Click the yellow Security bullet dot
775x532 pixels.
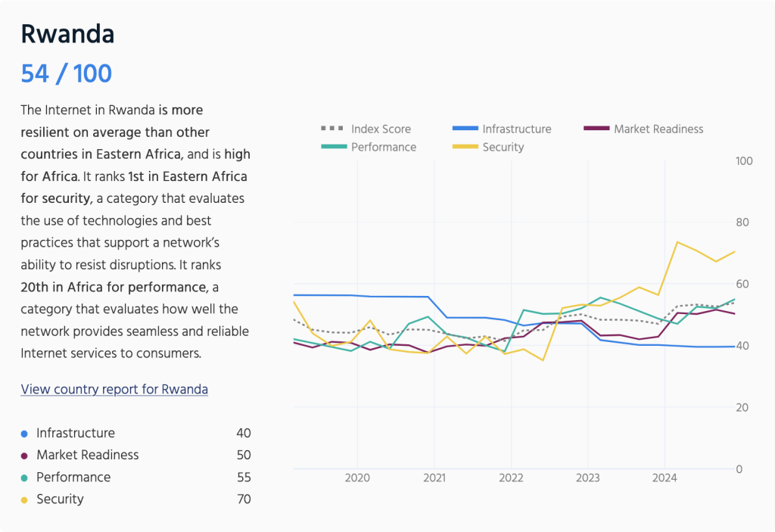point(24,499)
